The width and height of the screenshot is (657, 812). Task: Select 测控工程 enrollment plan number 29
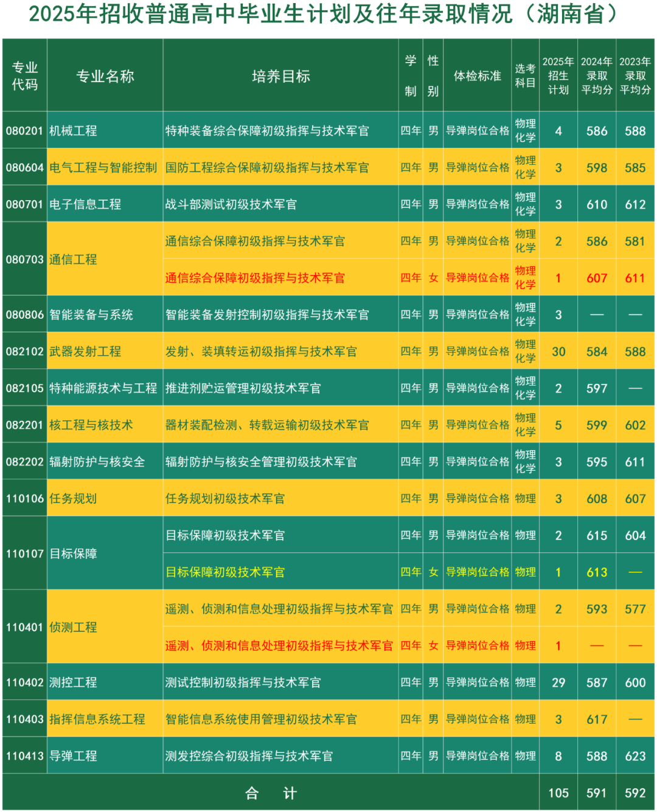coord(558,682)
